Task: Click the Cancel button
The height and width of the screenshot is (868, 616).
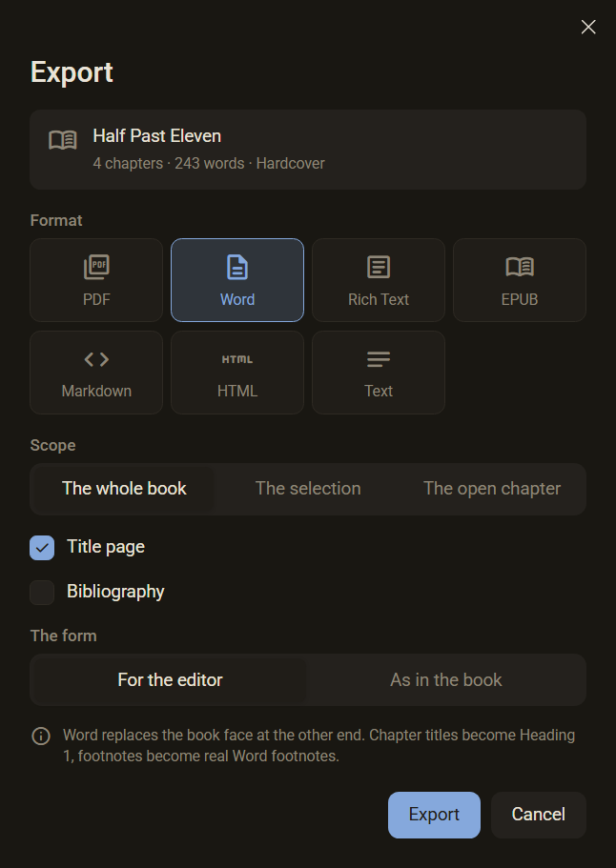Action: pyautogui.click(x=539, y=815)
